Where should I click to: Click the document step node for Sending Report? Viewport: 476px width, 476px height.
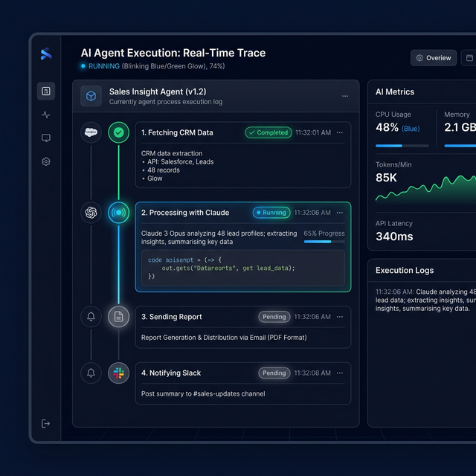pos(119,317)
